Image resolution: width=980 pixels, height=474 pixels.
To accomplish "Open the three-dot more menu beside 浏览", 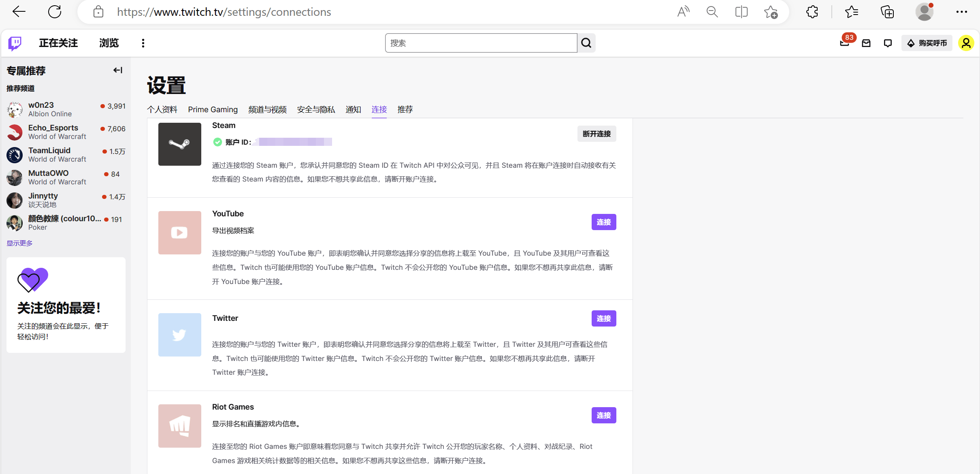I will tap(142, 43).
